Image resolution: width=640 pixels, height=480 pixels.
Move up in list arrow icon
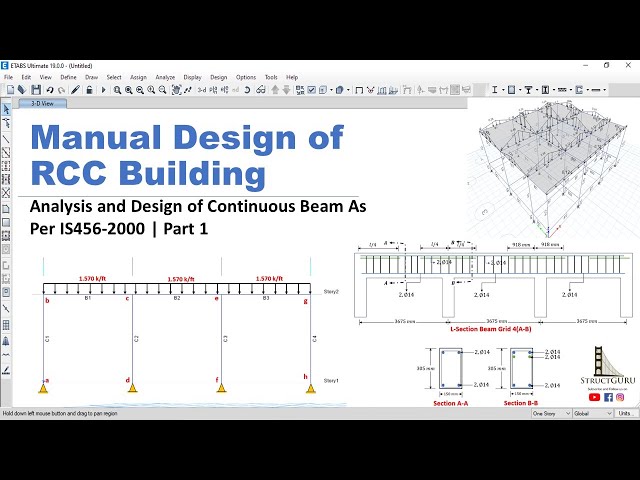pos(275,90)
